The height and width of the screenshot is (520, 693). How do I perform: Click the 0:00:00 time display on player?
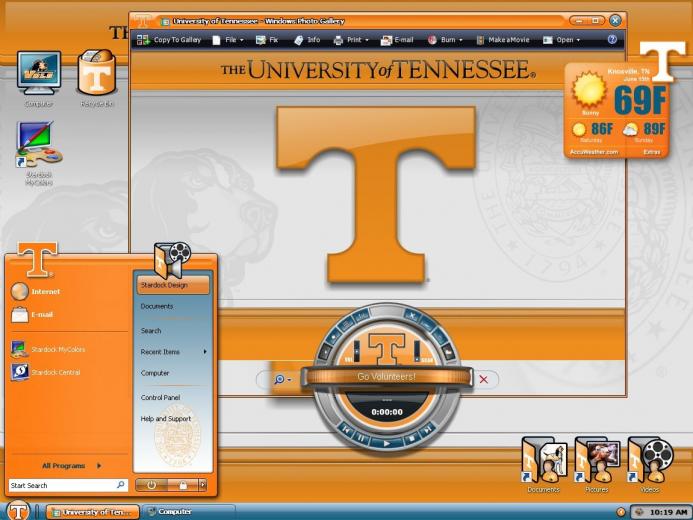tap(387, 412)
